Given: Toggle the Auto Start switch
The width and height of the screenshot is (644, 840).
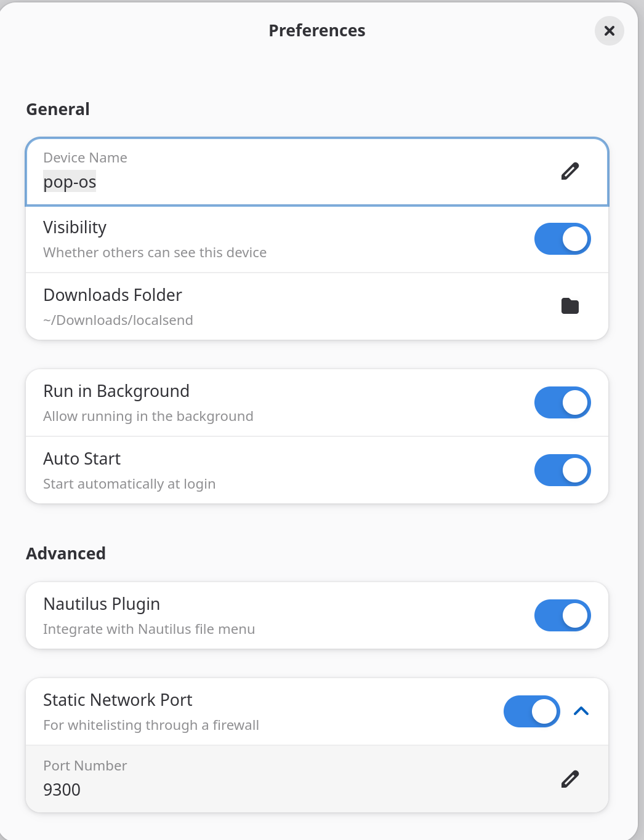Looking at the screenshot, I should 562,470.
